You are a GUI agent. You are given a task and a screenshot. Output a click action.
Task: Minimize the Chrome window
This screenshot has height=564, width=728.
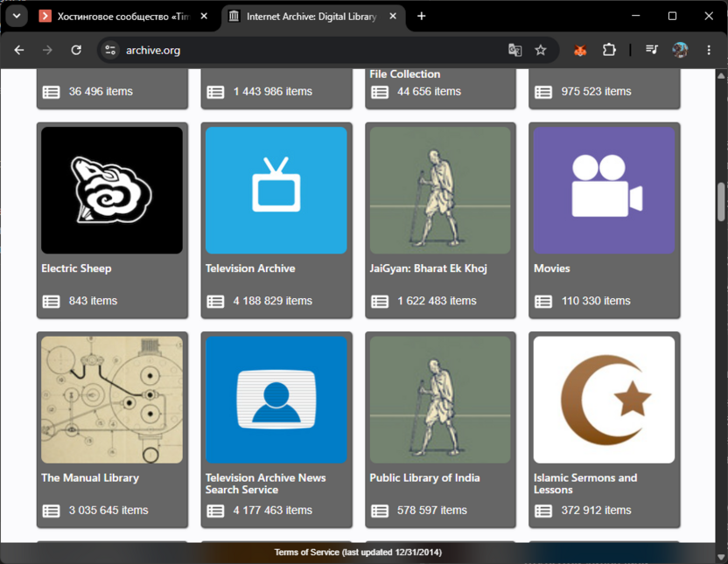636,17
